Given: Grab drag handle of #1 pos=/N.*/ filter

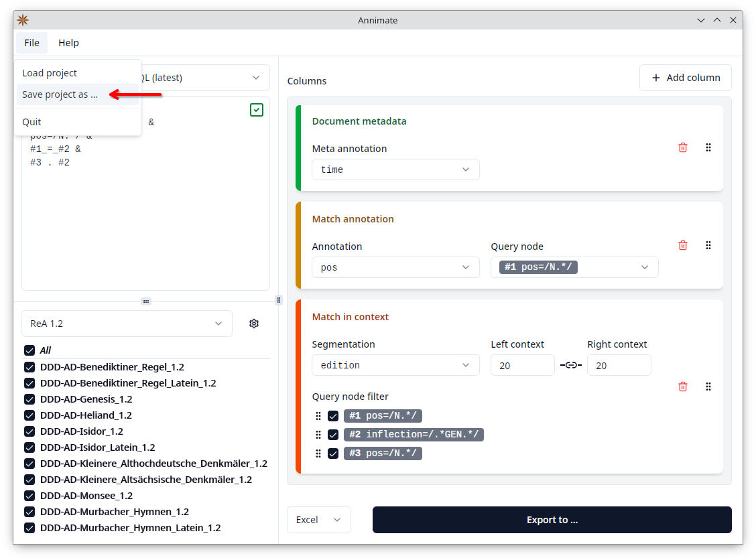Looking at the screenshot, I should [318, 416].
